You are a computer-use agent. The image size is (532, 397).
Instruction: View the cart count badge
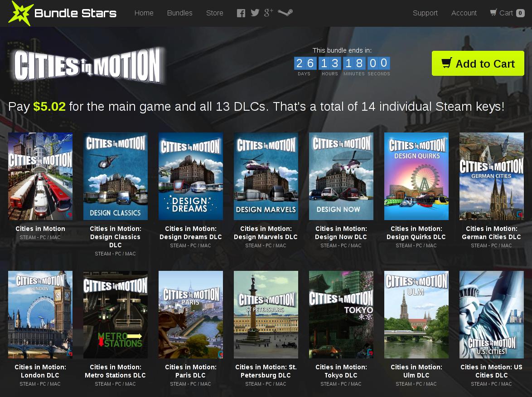coord(520,13)
